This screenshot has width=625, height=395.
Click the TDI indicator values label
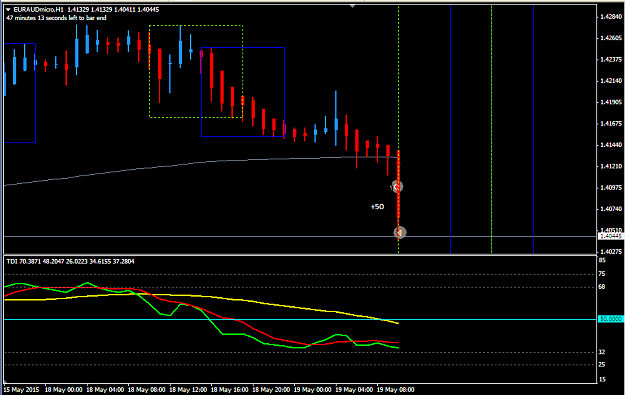pyautogui.click(x=70, y=261)
